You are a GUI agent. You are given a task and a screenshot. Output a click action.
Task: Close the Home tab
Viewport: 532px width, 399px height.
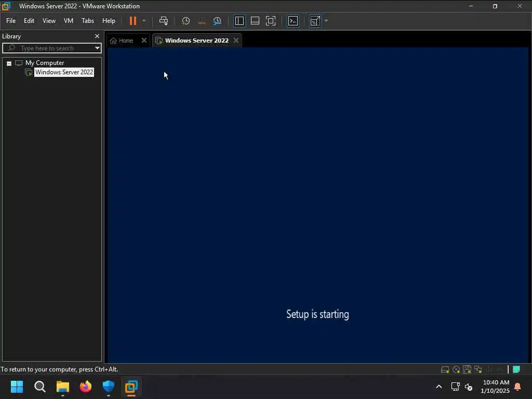(144, 40)
